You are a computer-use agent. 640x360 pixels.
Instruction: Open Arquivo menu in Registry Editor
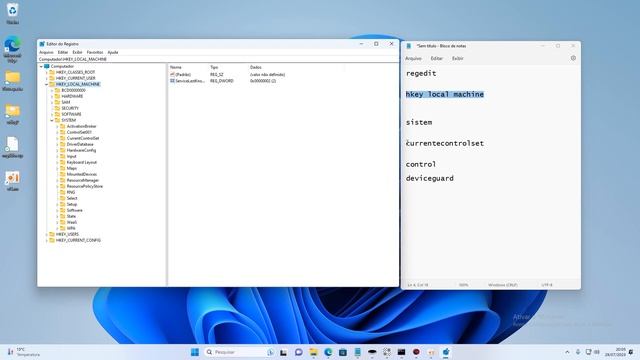coord(46,52)
